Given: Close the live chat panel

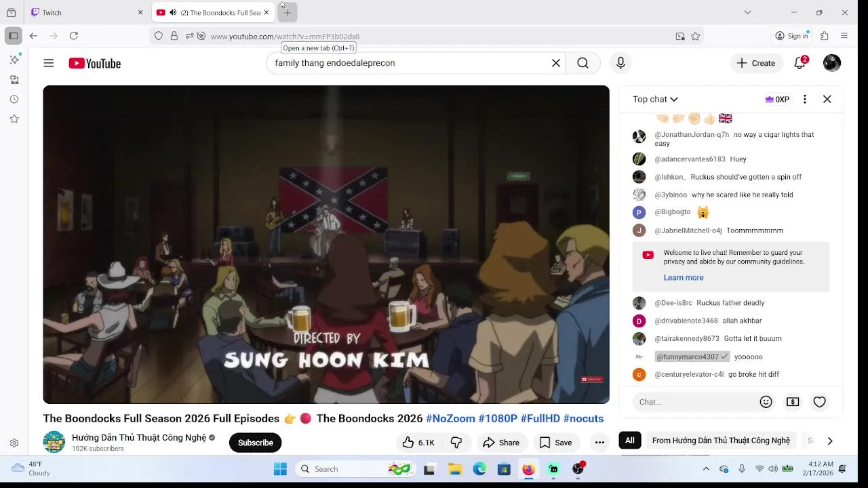Looking at the screenshot, I should coord(827,99).
